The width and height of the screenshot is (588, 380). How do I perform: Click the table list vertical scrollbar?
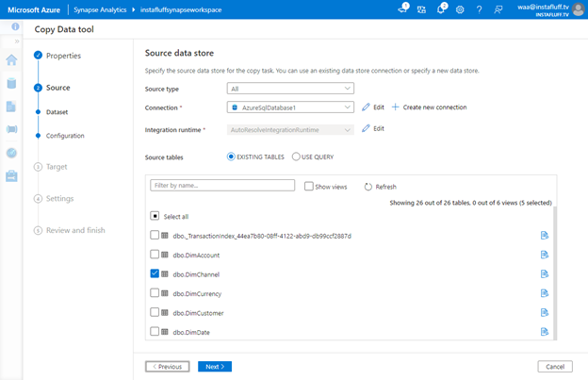tap(554, 272)
